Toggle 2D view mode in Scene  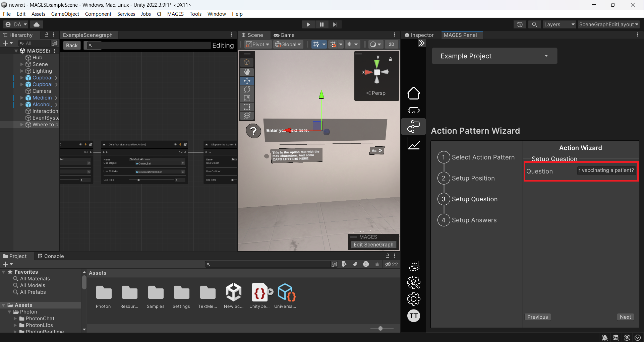click(391, 44)
